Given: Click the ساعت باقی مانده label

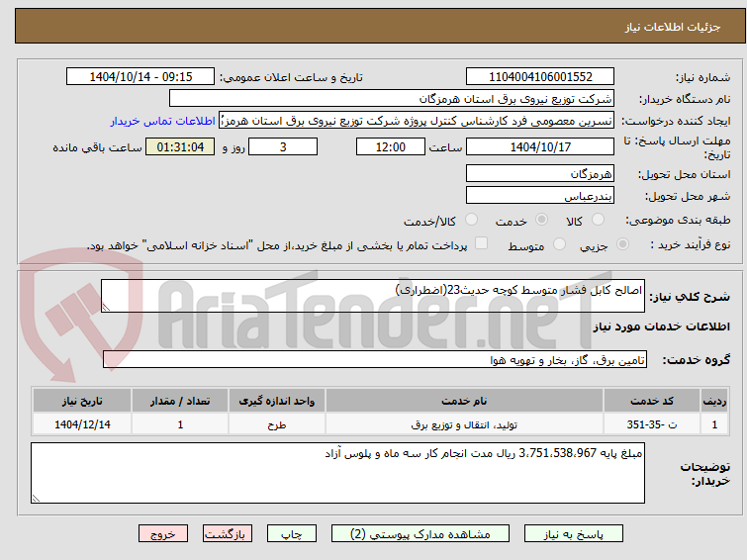Looking at the screenshot, I should pyautogui.click(x=97, y=147).
